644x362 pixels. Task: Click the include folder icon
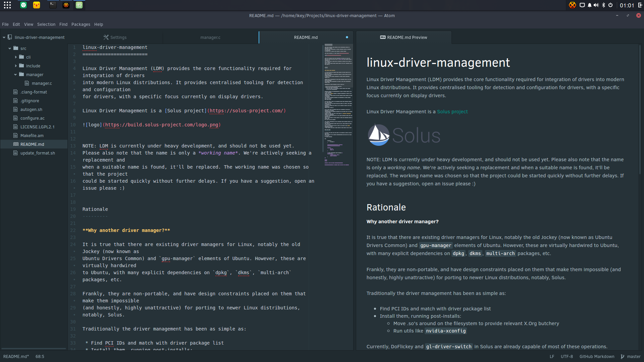coord(21,66)
